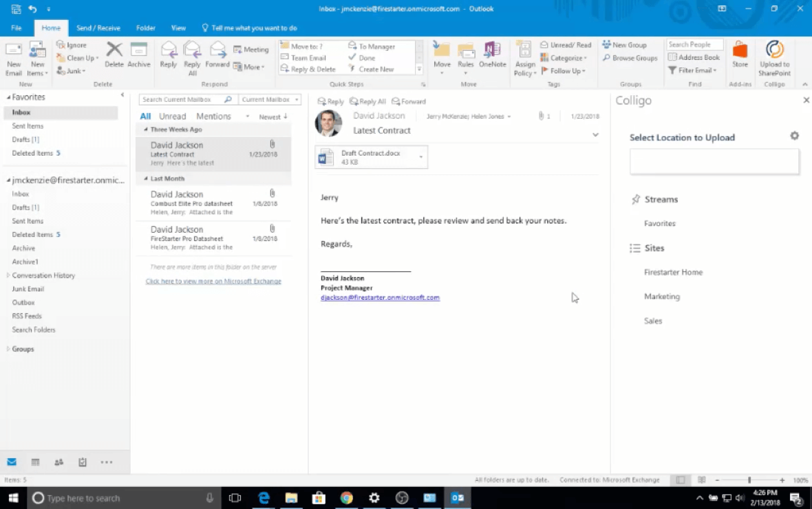Click the Ignore conversation button

[72, 45]
